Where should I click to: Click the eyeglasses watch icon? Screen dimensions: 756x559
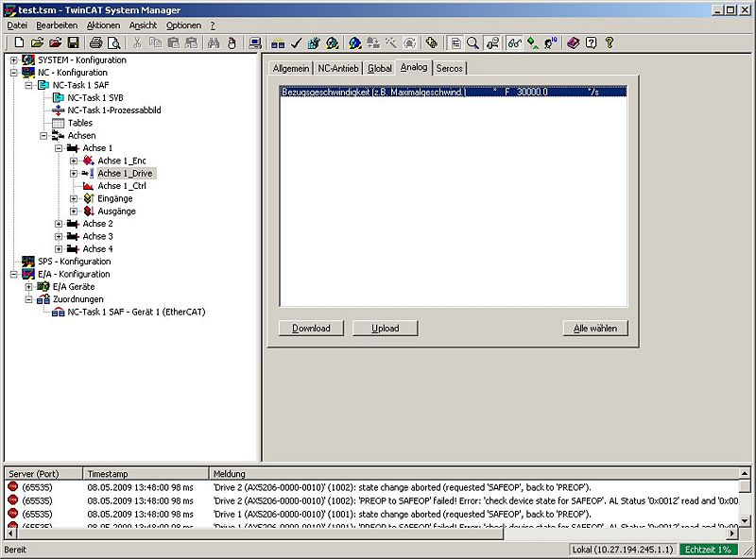click(514, 42)
